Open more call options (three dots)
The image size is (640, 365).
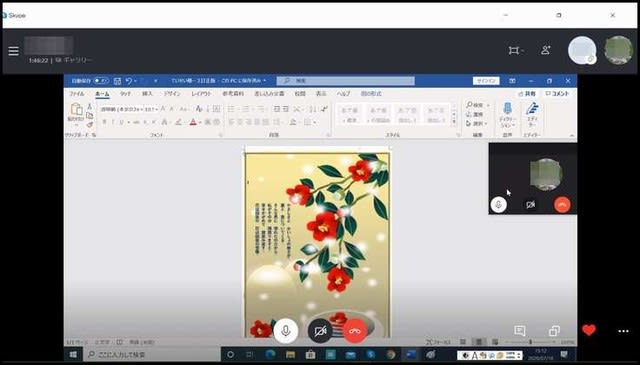click(x=623, y=331)
